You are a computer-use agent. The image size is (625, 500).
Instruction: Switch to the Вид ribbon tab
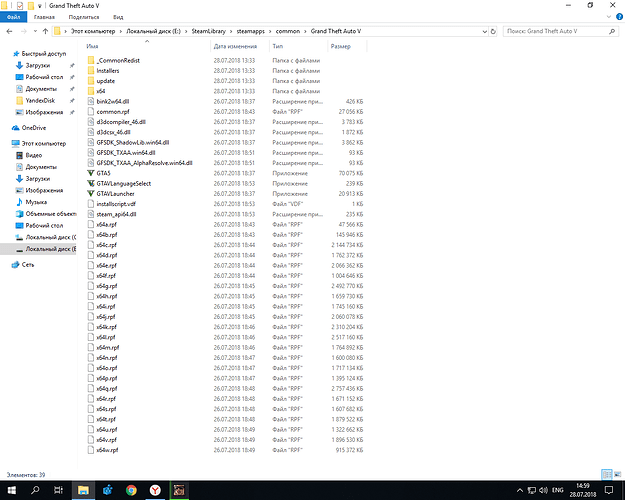[118, 17]
